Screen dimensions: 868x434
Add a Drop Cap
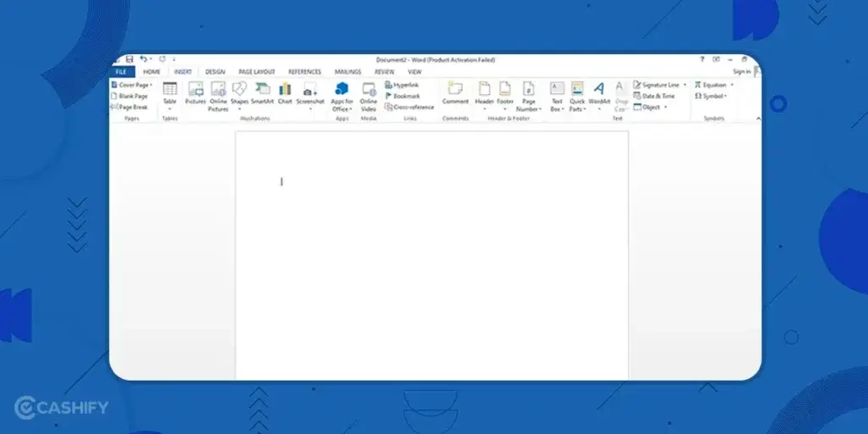pos(621,97)
